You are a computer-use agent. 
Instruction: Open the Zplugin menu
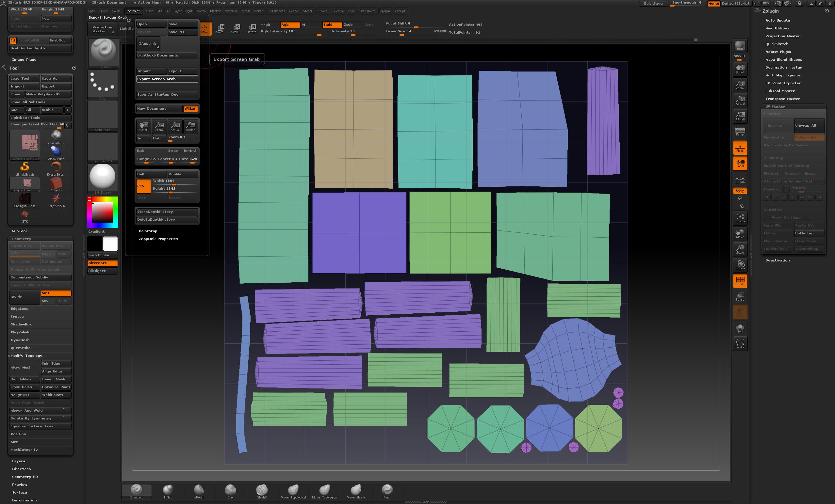click(385, 11)
